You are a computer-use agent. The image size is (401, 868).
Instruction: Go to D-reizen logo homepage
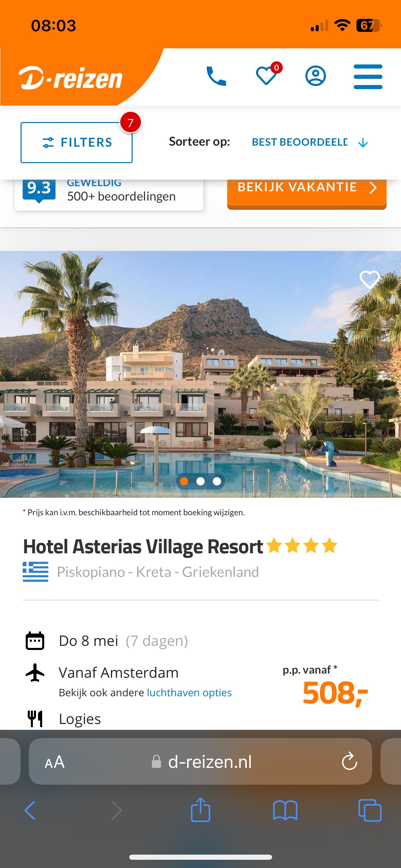click(71, 78)
